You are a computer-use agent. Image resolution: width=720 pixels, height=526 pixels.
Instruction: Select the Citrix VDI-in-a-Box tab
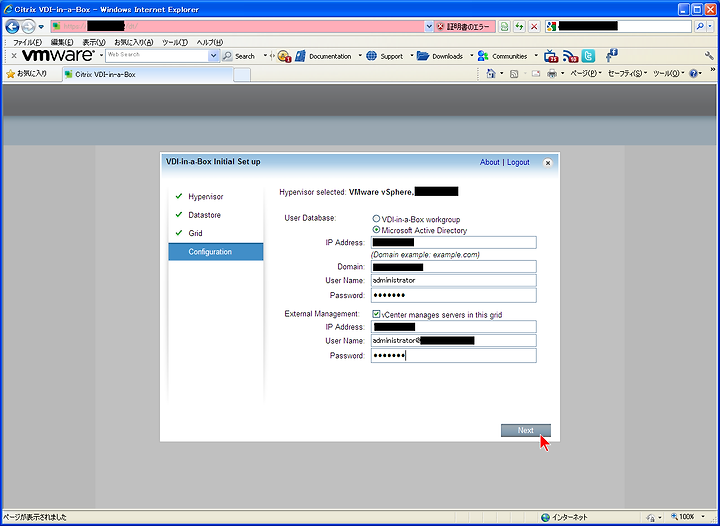pos(148,74)
